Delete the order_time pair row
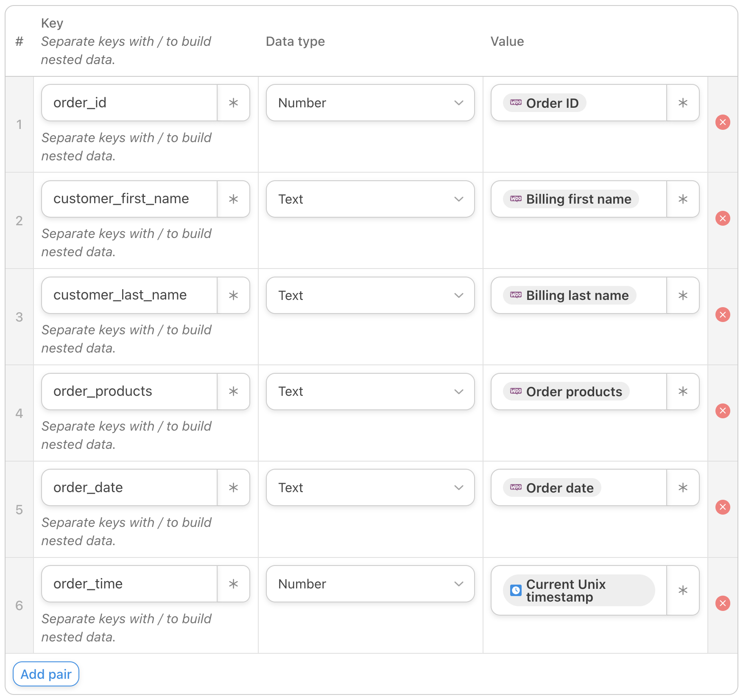 pyautogui.click(x=723, y=603)
